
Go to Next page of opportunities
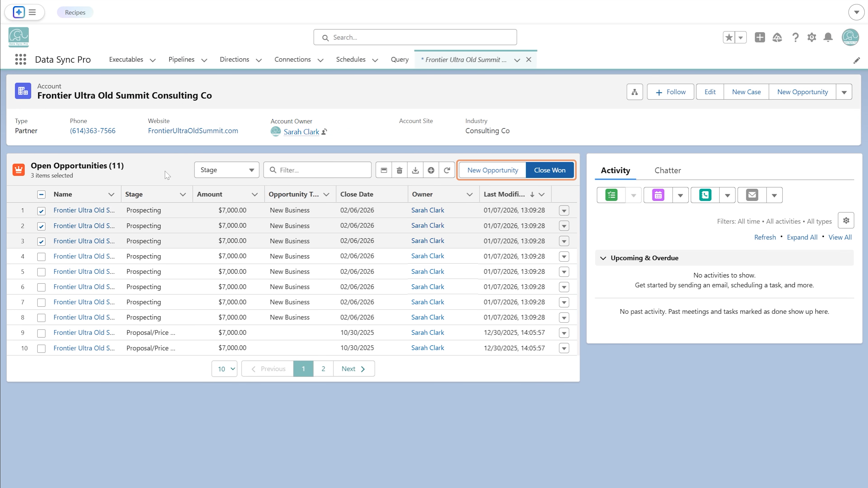tap(354, 369)
